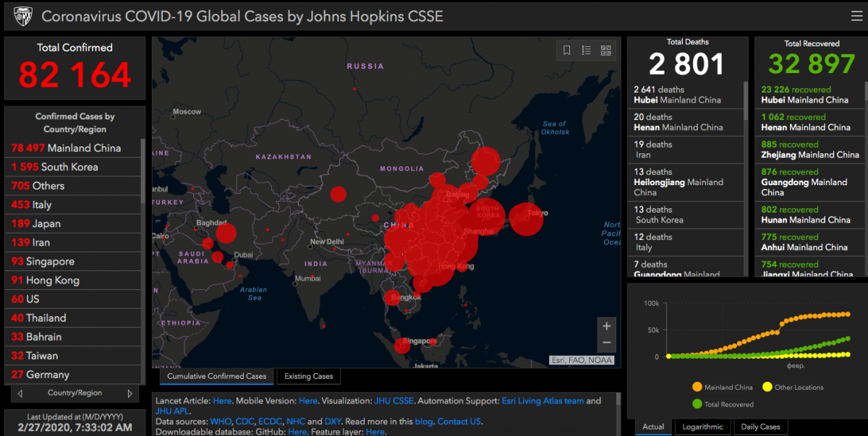
Task: Open the map bookmarks icon
Action: pyautogui.click(x=567, y=51)
